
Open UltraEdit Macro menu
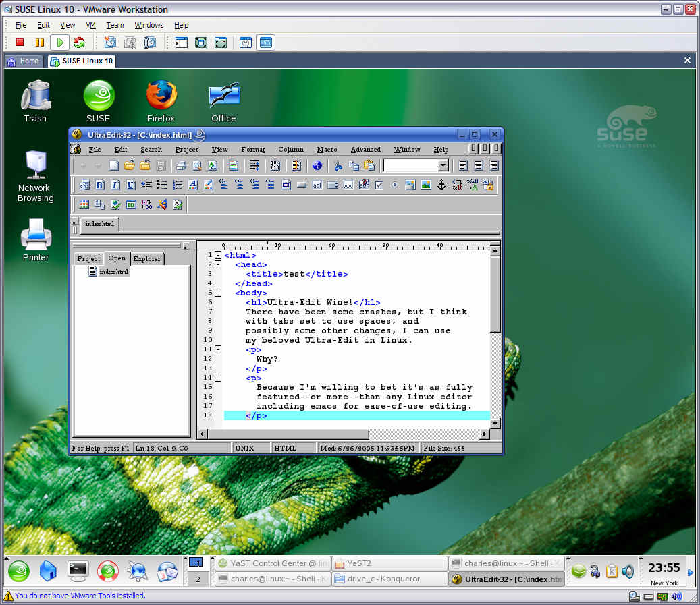[327, 150]
